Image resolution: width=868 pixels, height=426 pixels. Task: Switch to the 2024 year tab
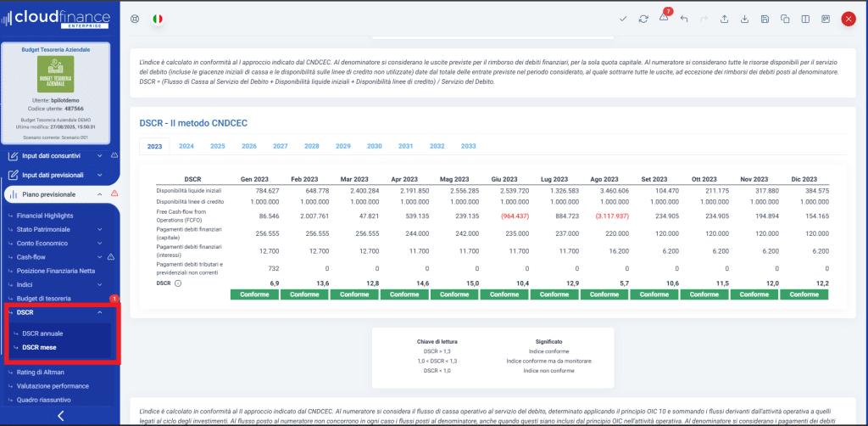[x=186, y=146]
